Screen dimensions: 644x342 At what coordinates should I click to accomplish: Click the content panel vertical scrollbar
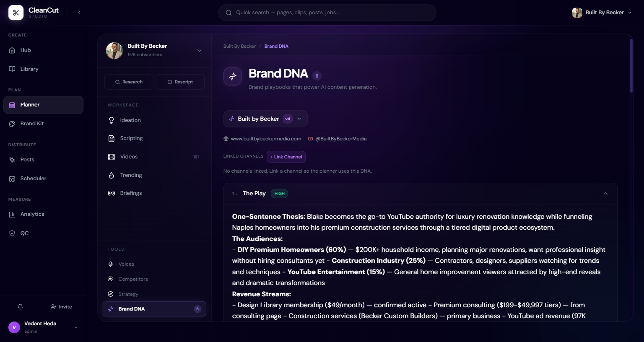[631, 65]
